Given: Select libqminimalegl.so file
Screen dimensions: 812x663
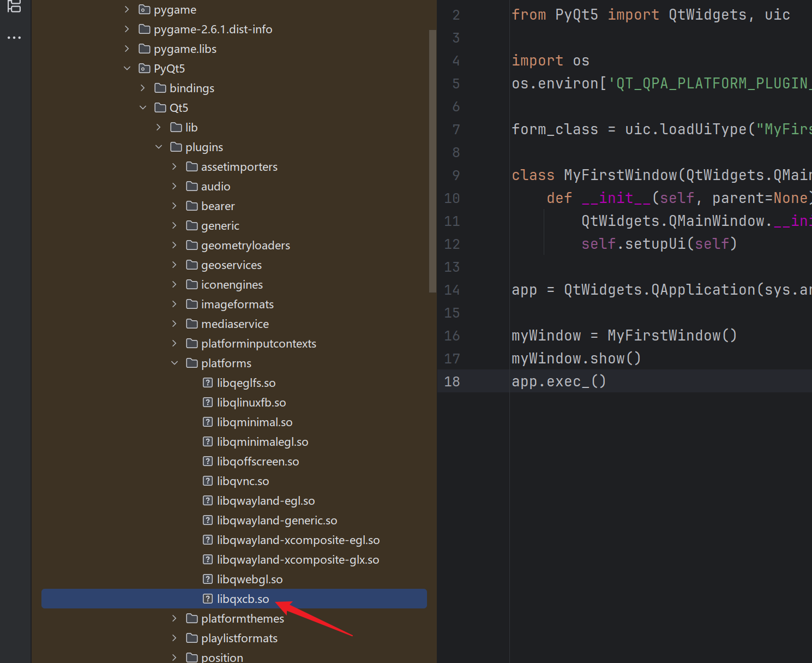Looking at the screenshot, I should 262,441.
